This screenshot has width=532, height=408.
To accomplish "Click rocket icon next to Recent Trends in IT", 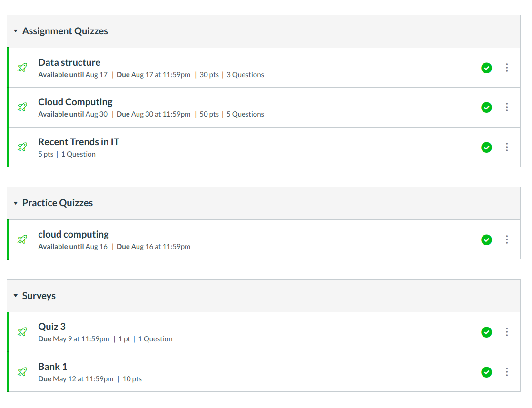I will [22, 147].
